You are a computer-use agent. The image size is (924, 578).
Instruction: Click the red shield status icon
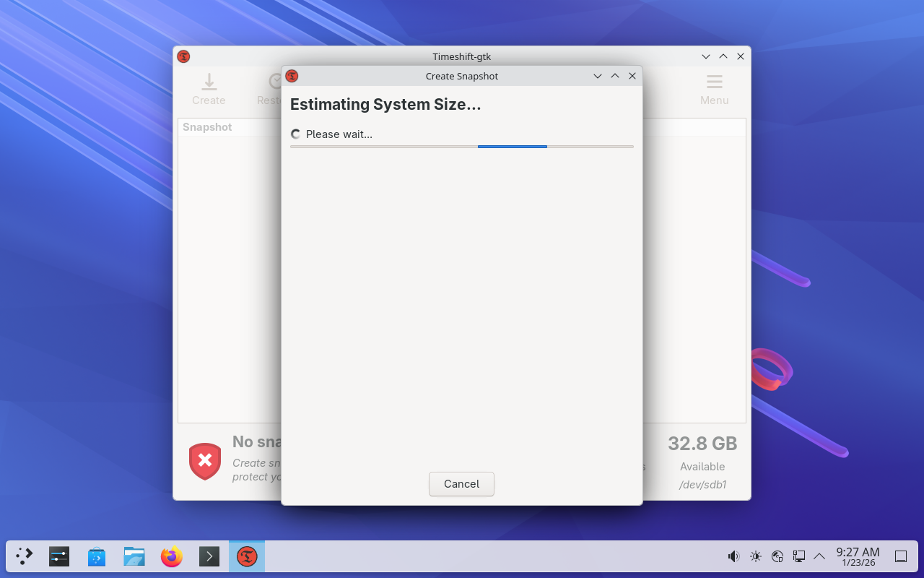(x=205, y=461)
